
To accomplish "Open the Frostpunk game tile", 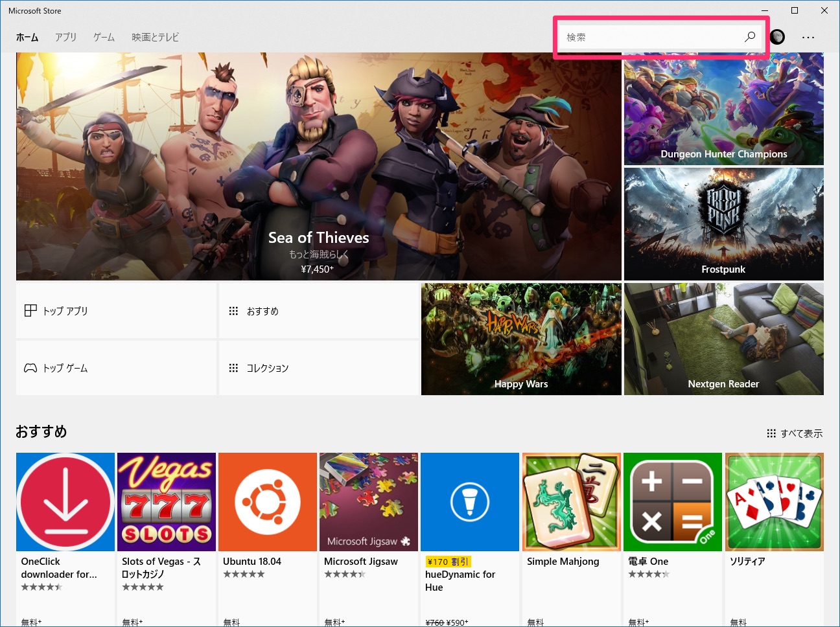I will click(x=724, y=224).
